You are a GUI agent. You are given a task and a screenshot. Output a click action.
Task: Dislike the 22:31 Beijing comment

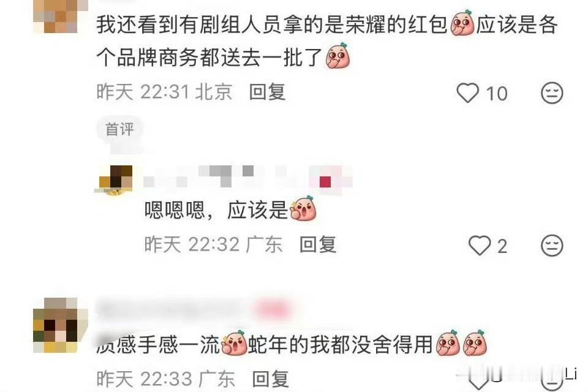(552, 92)
